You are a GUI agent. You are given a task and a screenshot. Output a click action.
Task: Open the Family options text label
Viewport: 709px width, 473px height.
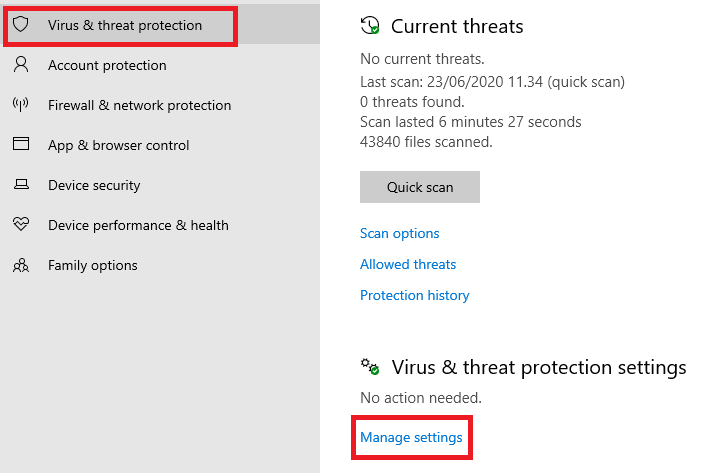click(x=93, y=265)
